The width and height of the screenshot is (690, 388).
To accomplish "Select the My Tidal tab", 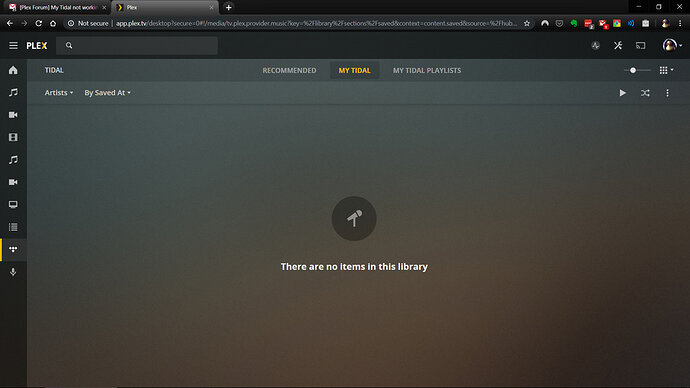I will [x=354, y=70].
